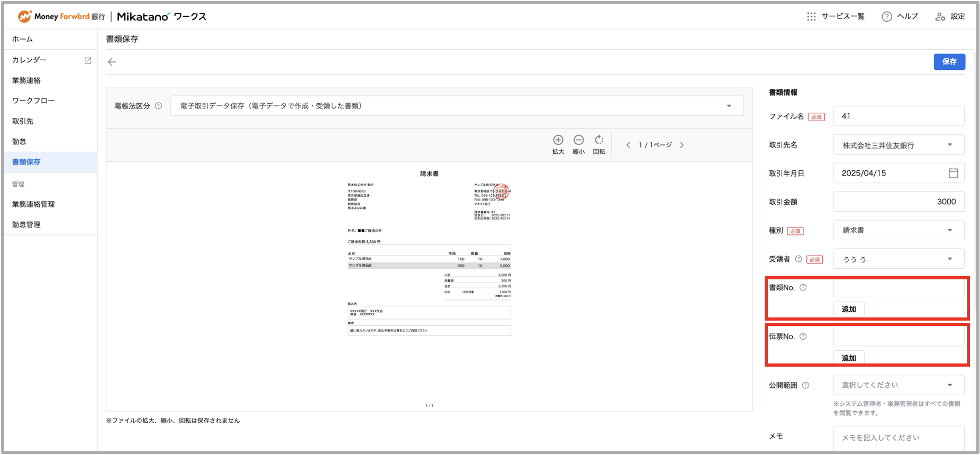Click the Mikatano ワークス title
The width and height of the screenshot is (980, 455).
pos(161,16)
